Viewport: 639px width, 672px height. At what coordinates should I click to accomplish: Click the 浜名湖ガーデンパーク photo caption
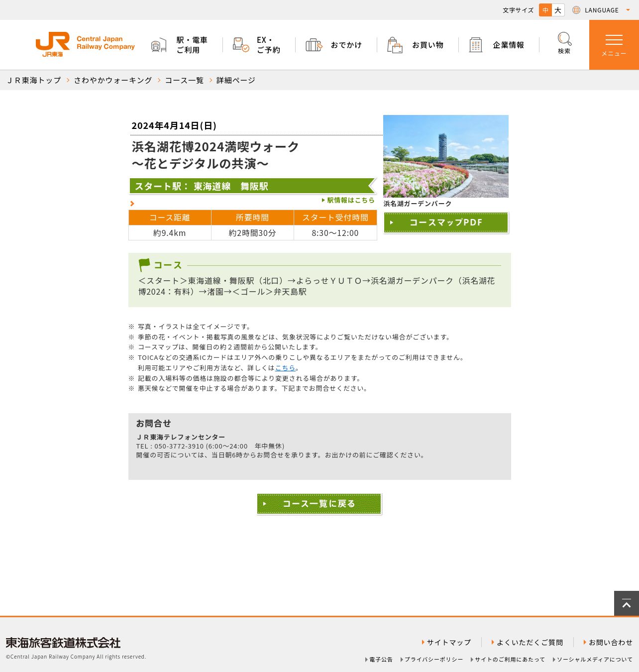[418, 204]
